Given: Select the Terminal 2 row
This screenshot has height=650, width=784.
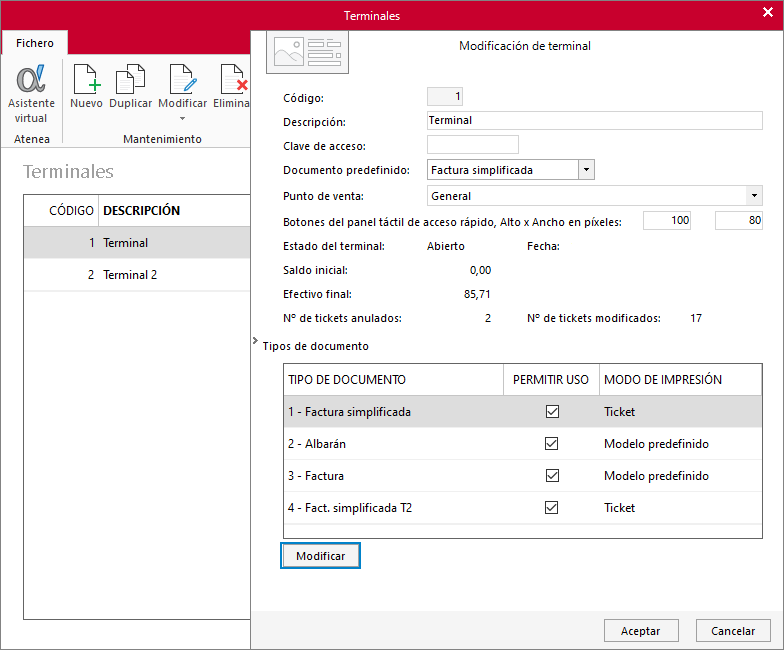Looking at the screenshot, I should (x=137, y=274).
